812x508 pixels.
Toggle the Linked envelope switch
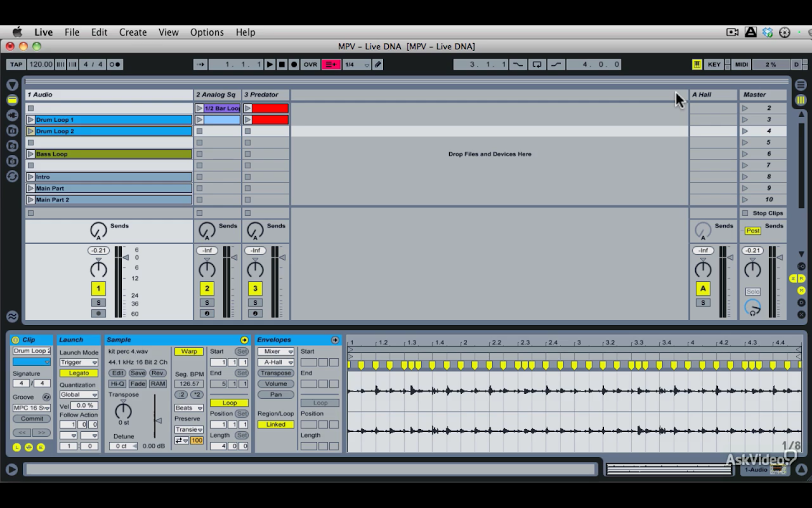[x=276, y=424]
